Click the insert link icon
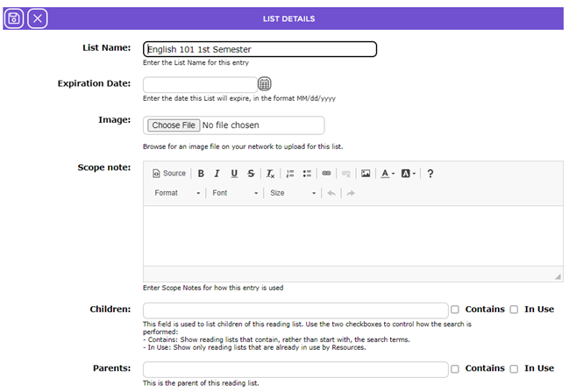Screen dimensions: 569x392 [x=326, y=174]
